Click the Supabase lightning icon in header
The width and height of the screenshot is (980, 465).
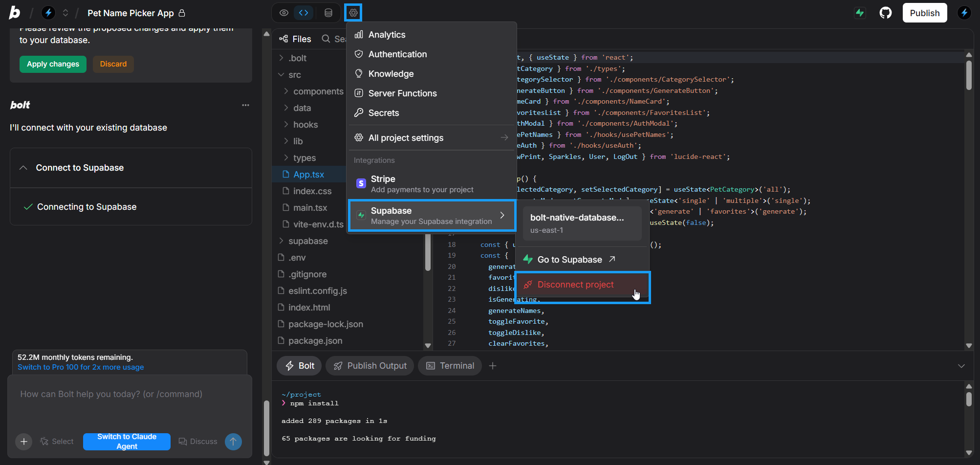click(860, 13)
